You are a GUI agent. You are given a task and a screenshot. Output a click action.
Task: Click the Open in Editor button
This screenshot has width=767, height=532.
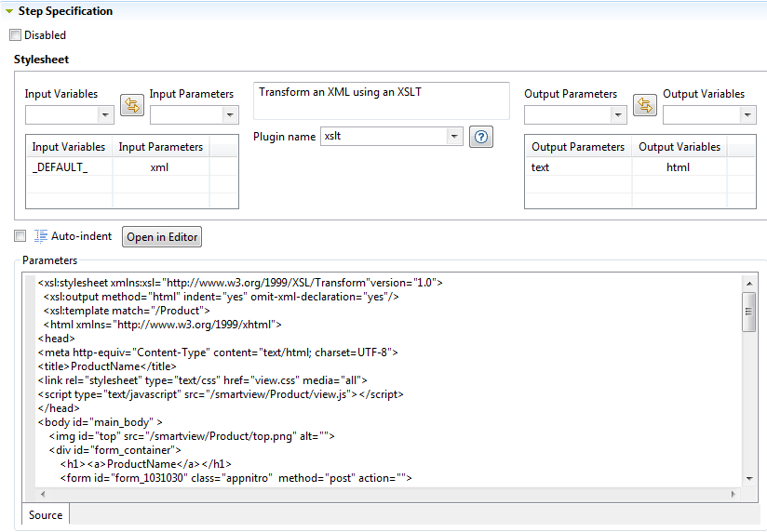click(162, 237)
